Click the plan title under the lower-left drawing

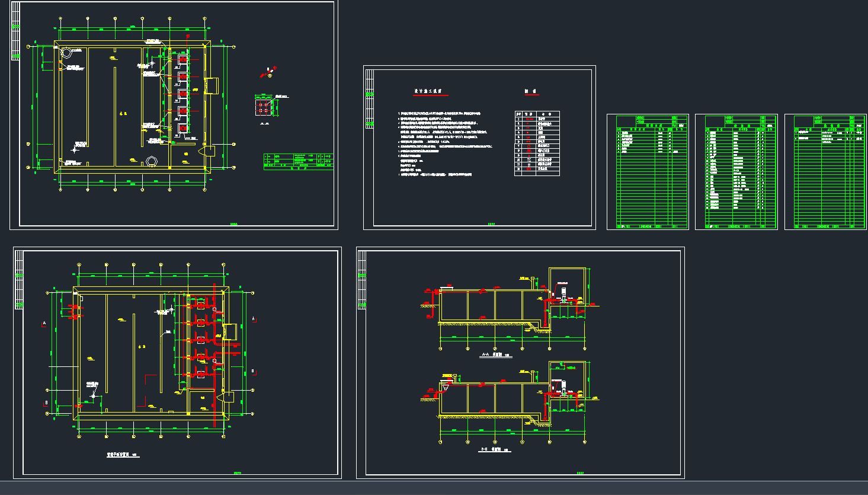coord(121,455)
